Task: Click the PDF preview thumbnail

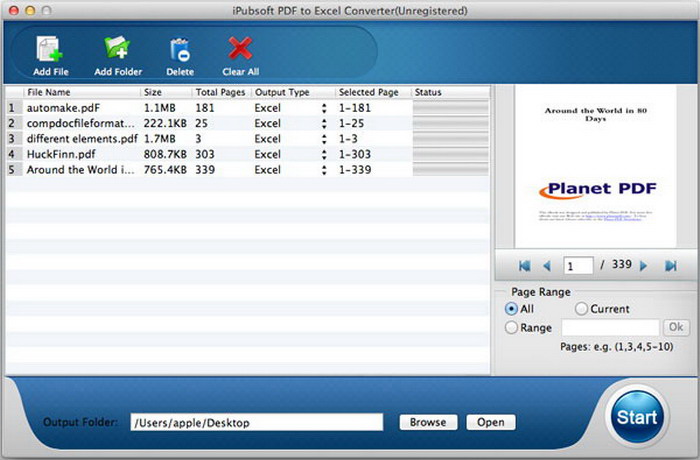Action: (596, 166)
